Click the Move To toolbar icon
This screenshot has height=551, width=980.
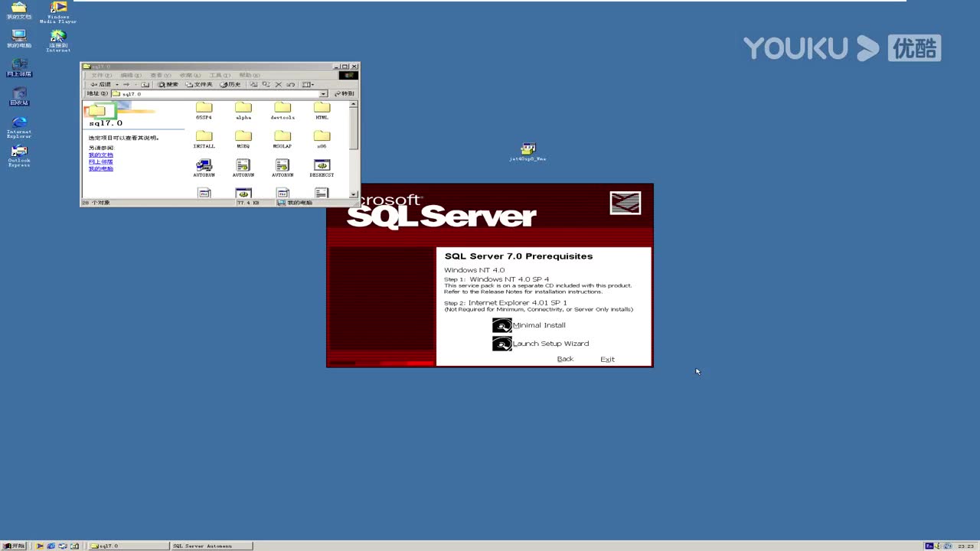pyautogui.click(x=254, y=84)
